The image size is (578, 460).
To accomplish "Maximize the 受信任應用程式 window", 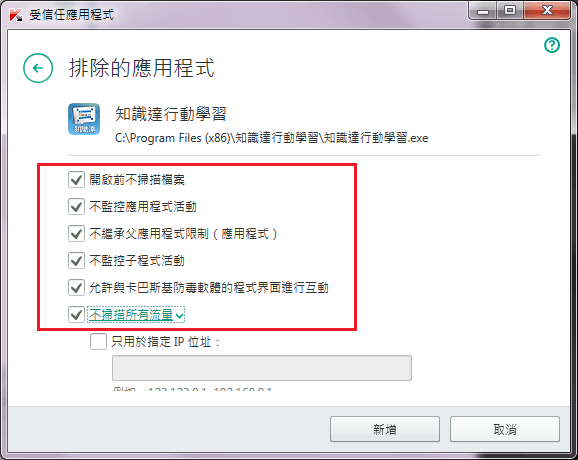I will 510,11.
